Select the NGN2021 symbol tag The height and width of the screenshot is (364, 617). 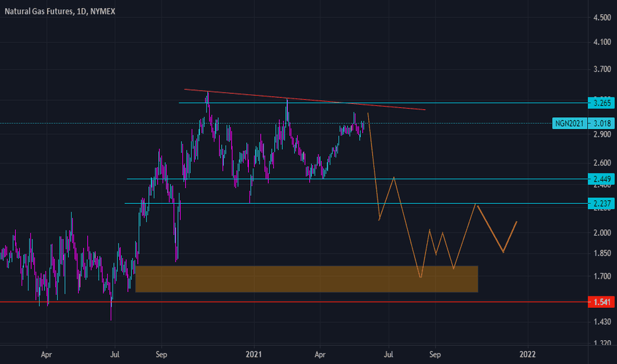click(x=569, y=124)
